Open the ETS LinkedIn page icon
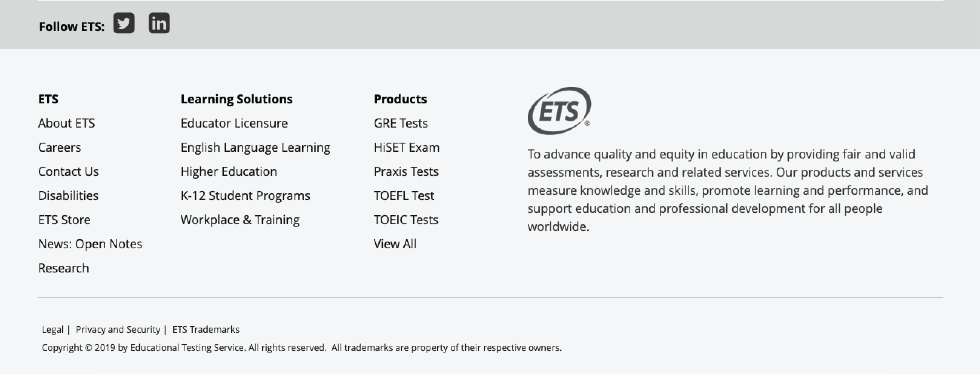The width and height of the screenshot is (980, 374). 159,23
